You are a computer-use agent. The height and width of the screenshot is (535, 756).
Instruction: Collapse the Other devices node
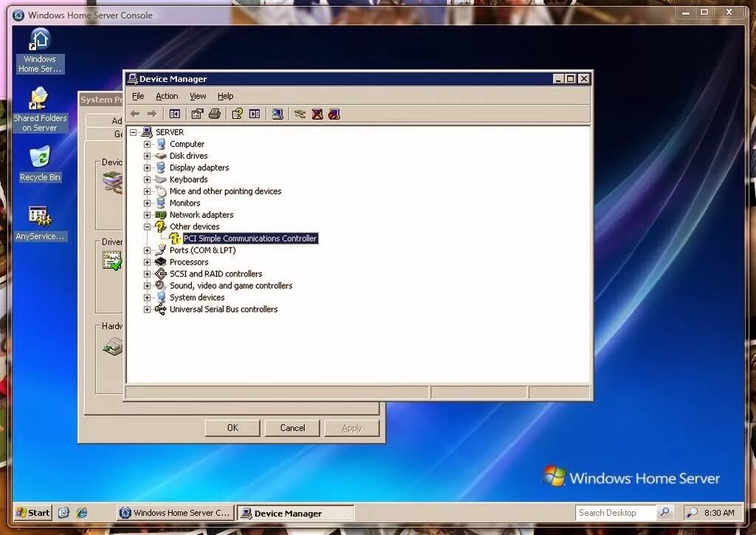point(147,227)
